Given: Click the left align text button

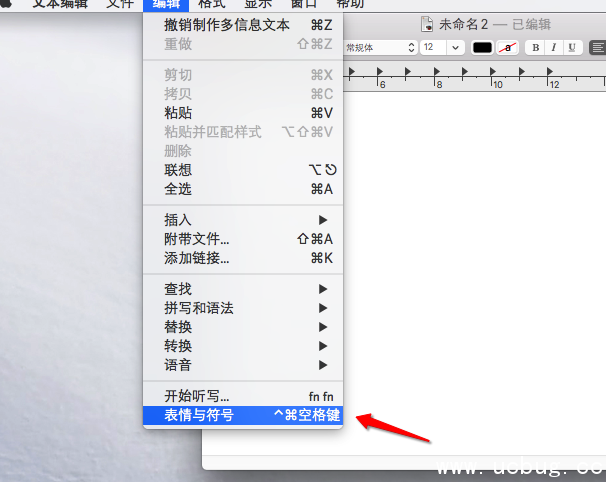Looking at the screenshot, I should [597, 48].
